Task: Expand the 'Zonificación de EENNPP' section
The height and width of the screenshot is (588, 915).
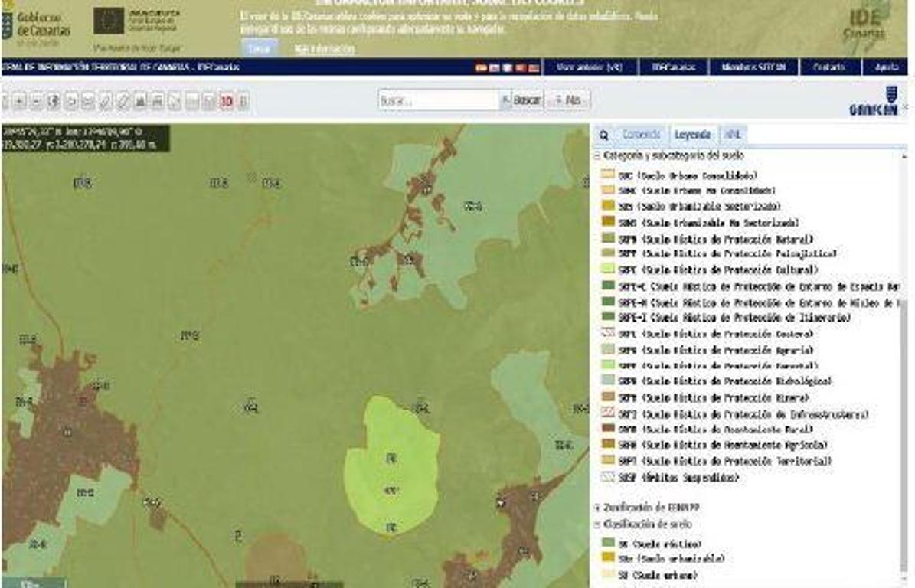Action: (597, 508)
